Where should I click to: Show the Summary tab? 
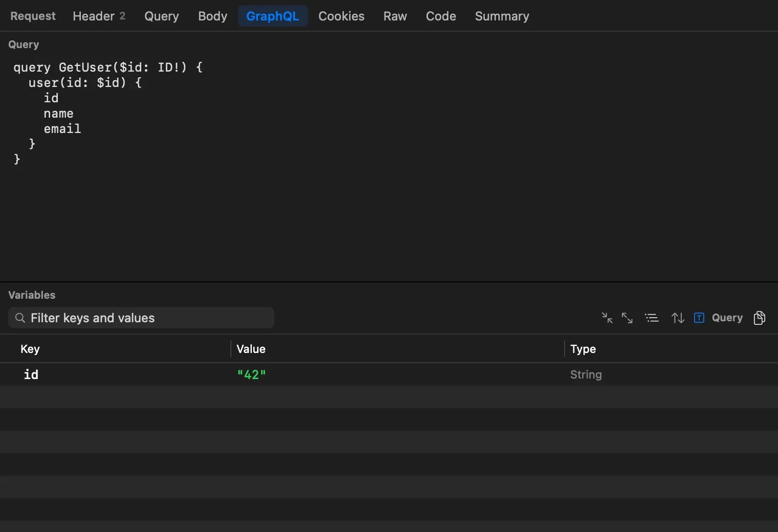point(502,16)
